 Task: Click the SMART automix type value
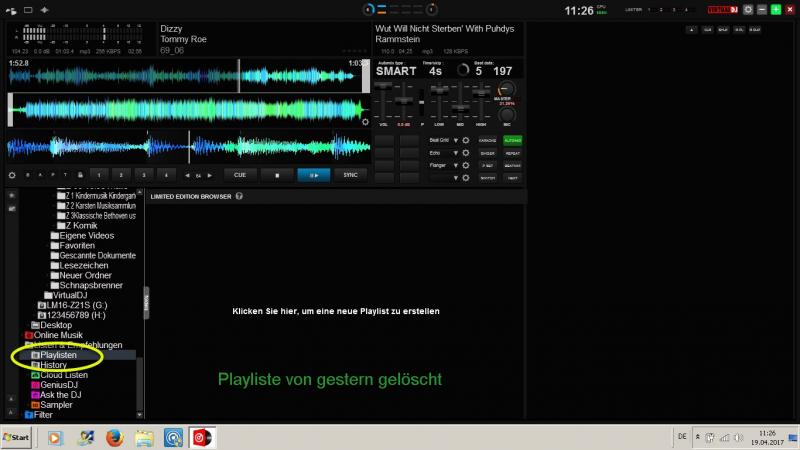tap(396, 71)
